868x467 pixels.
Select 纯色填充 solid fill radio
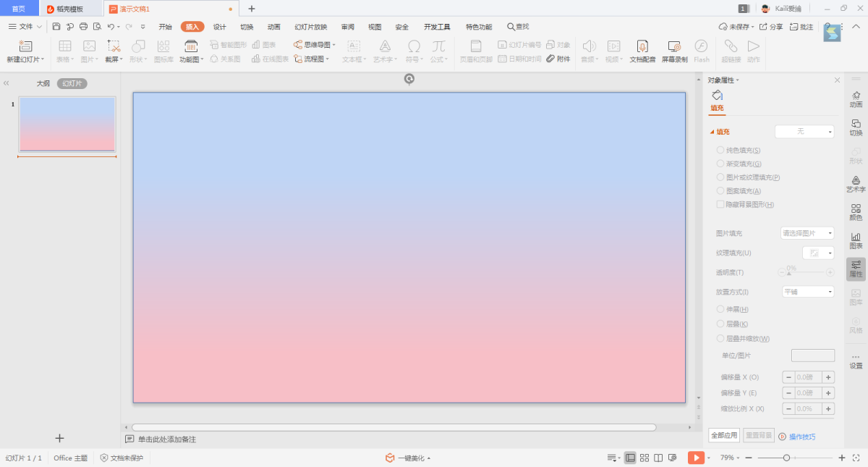pyautogui.click(x=720, y=150)
